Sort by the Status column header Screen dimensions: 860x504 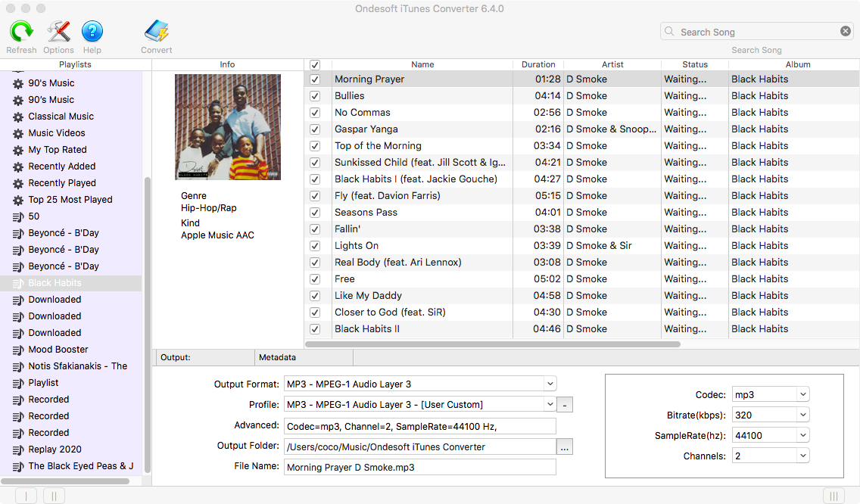(695, 64)
